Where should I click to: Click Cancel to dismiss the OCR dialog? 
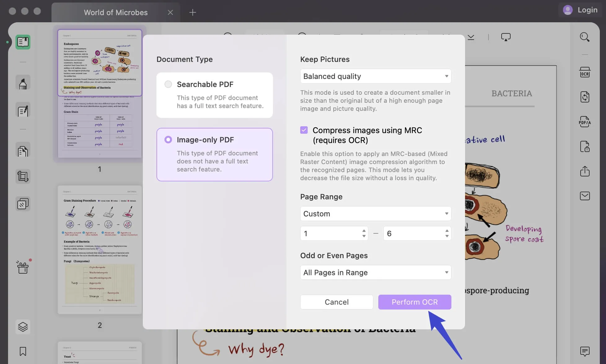point(336,302)
